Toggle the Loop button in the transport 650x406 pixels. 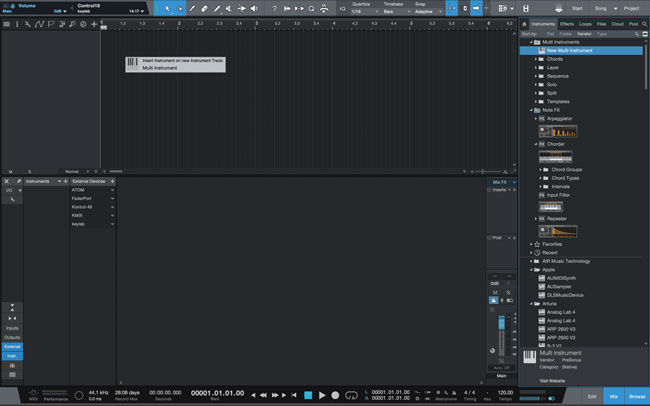click(x=351, y=396)
